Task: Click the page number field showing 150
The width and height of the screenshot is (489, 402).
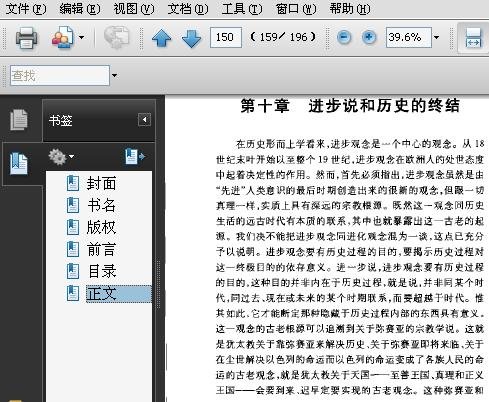Action: click(226, 37)
